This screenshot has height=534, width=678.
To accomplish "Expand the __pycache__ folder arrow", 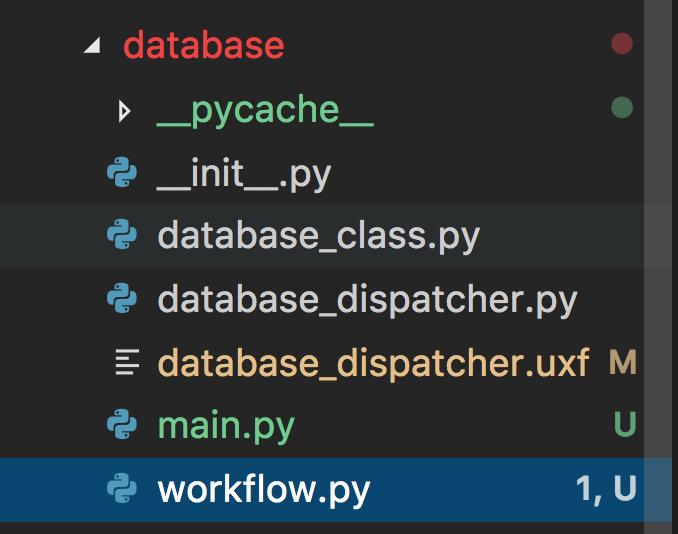I will (124, 110).
